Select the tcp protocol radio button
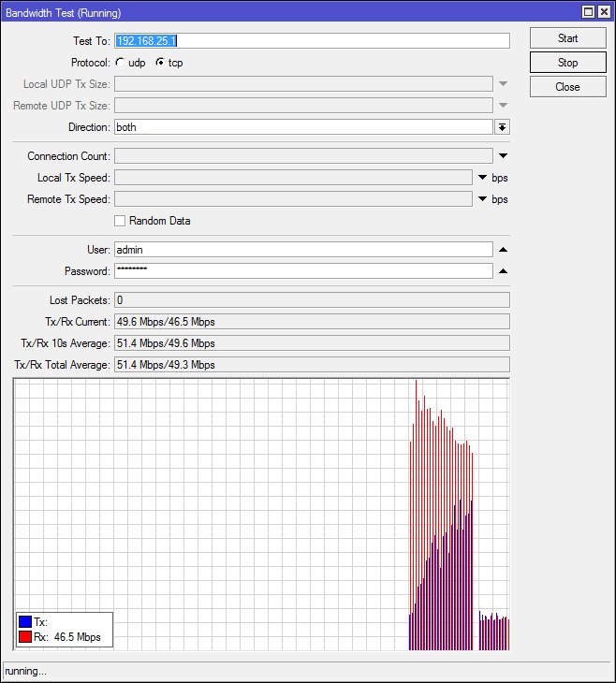 coord(160,63)
